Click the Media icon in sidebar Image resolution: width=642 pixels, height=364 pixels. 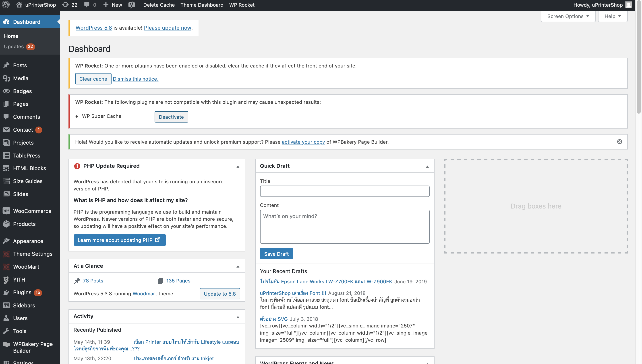(6, 78)
